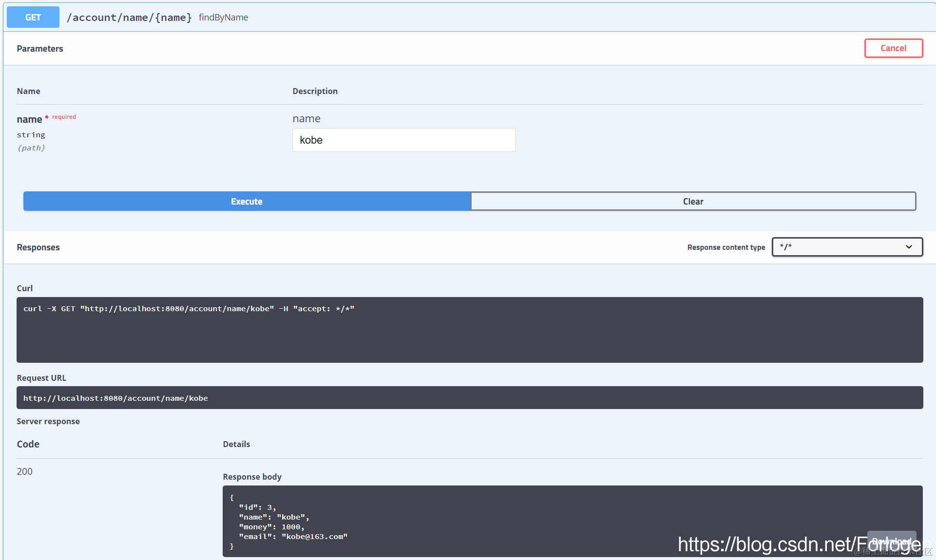Click the findByName operation summary
936x560 pixels.
[x=224, y=18]
